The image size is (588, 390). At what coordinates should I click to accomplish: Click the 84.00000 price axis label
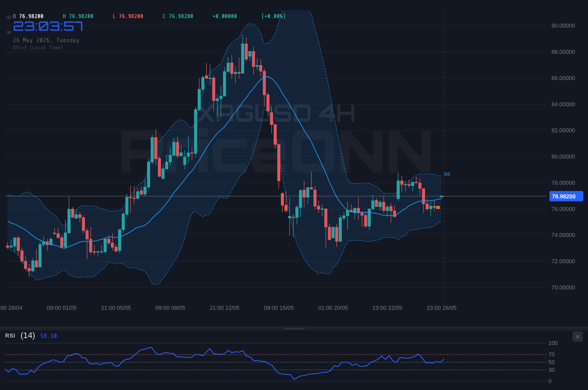[563, 104]
